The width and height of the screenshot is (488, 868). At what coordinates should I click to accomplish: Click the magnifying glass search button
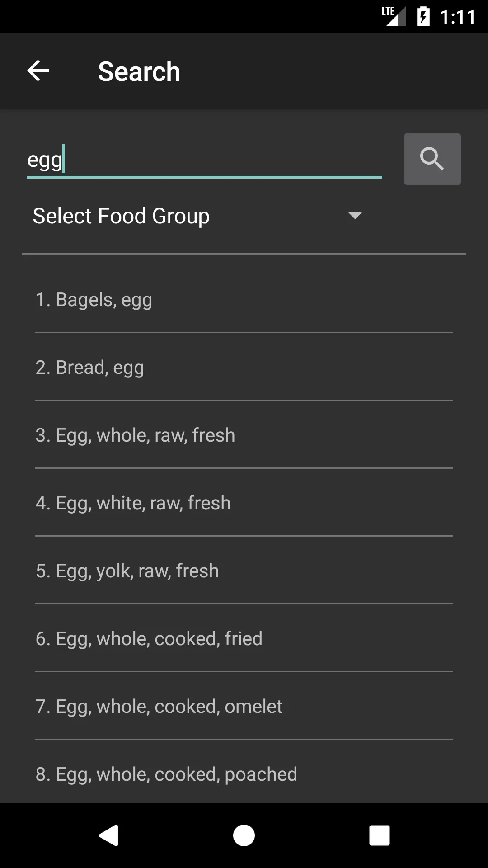432,159
